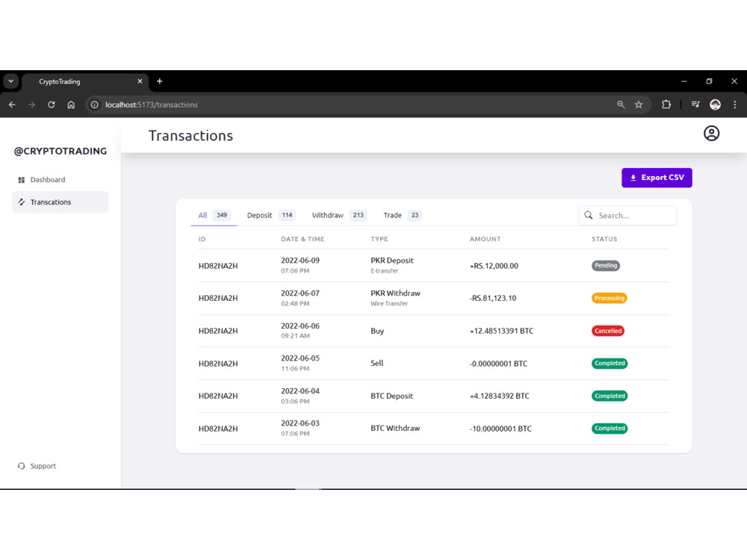This screenshot has height=560, width=747.
Task: Click the zoom magnifier icon in address bar
Action: click(620, 105)
